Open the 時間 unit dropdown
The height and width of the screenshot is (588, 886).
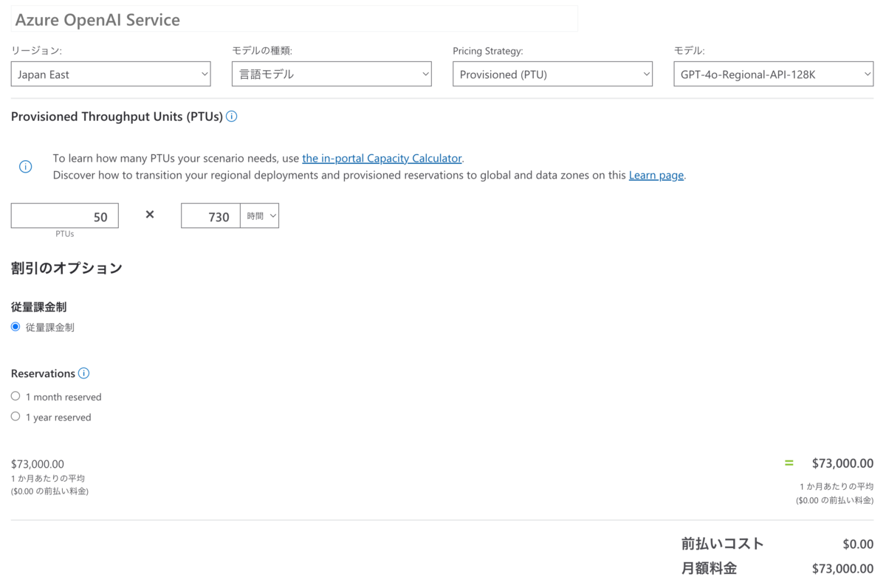(260, 216)
